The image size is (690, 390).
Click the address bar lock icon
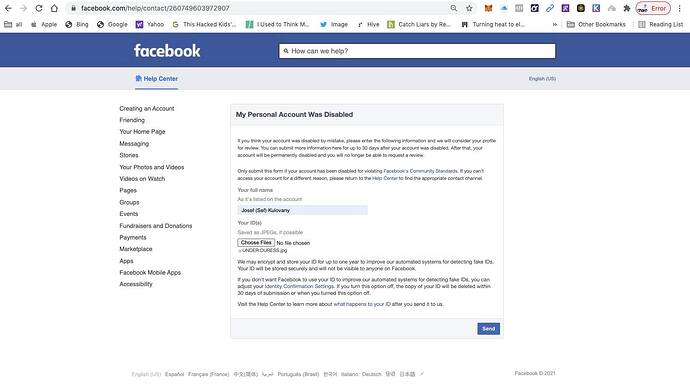tap(73, 8)
